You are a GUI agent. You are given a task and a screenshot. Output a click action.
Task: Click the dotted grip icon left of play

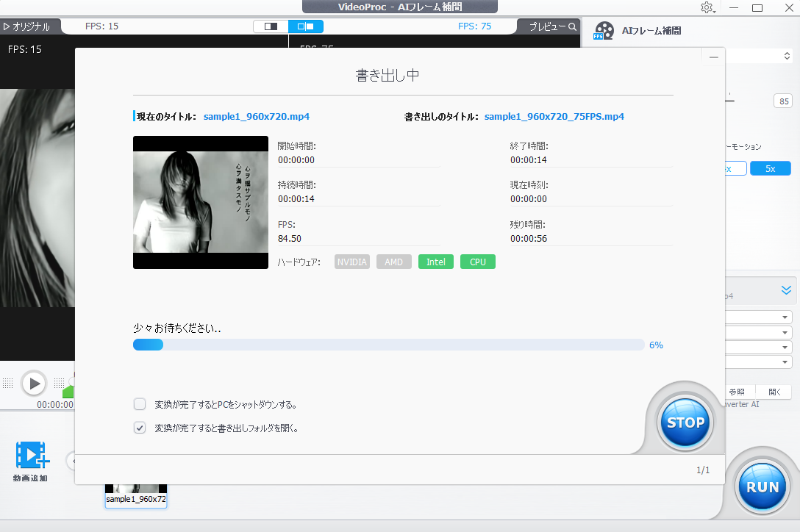click(x=7, y=383)
